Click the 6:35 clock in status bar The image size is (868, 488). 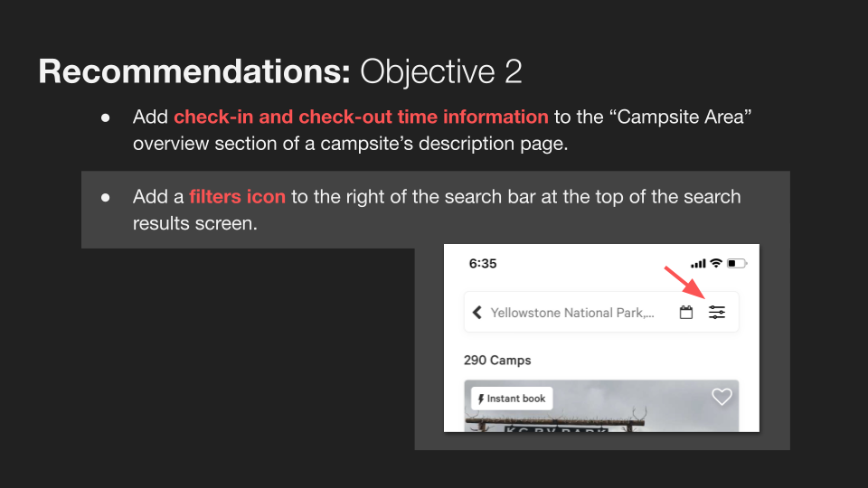pos(483,264)
